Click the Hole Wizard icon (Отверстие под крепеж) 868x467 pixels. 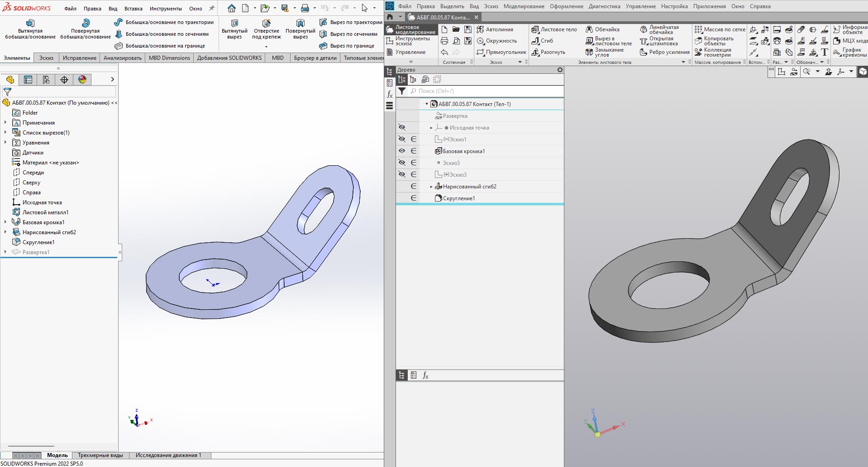click(x=266, y=24)
